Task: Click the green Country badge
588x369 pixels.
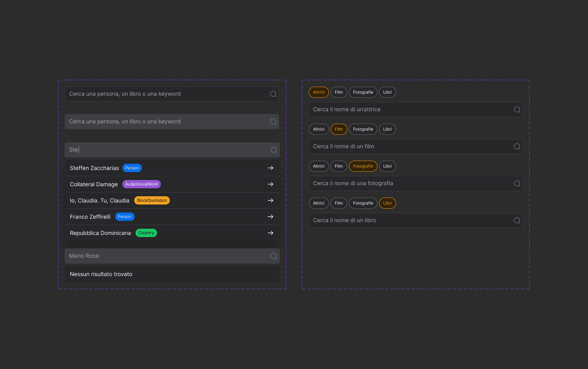Action: (x=146, y=233)
